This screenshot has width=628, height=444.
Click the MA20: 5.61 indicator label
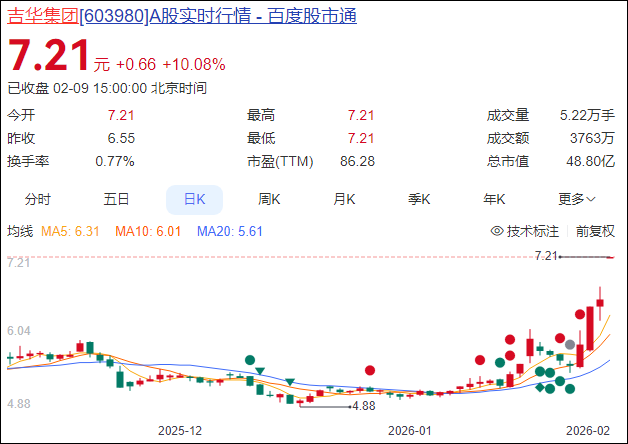[230, 231]
